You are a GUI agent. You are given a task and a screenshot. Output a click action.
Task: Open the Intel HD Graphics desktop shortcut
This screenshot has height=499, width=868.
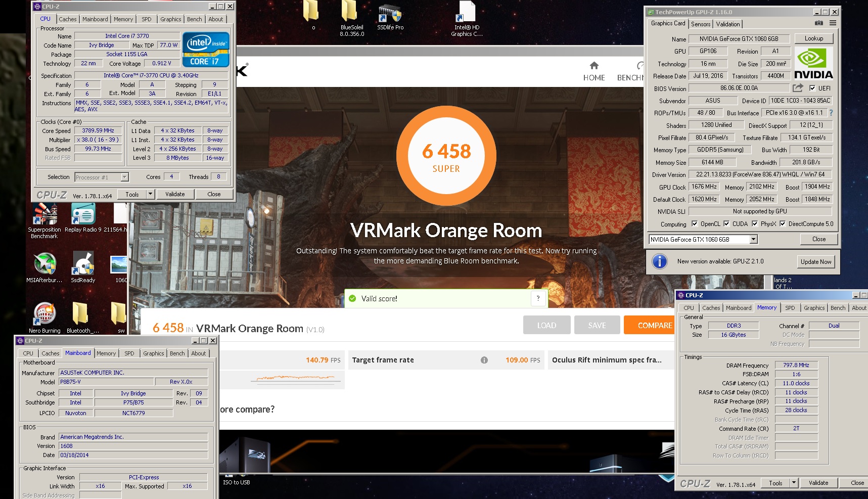pyautogui.click(x=467, y=12)
